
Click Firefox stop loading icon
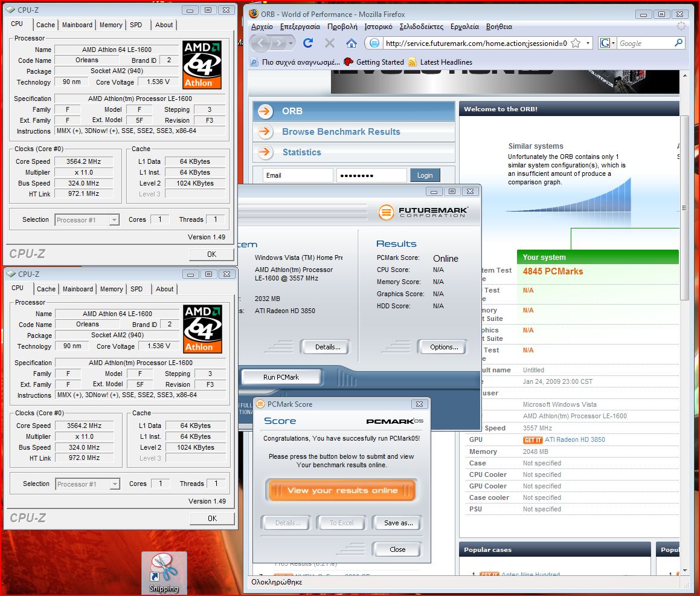pos(329,43)
